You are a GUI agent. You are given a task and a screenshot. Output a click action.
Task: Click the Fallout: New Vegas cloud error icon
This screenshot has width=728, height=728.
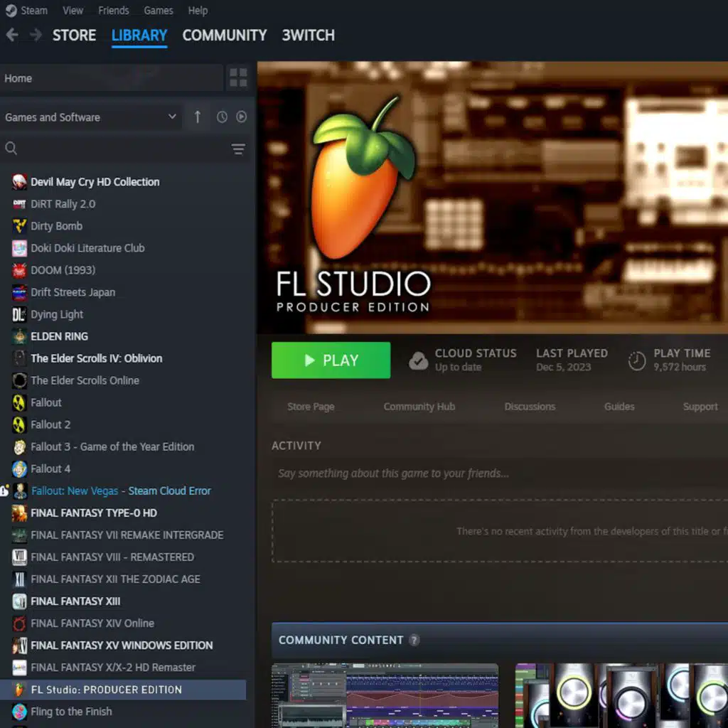[5, 491]
